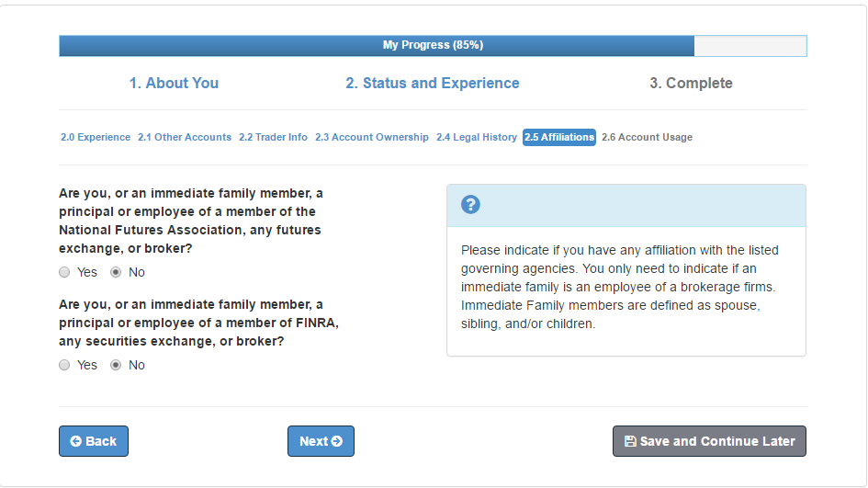The image size is (868, 488).
Task: Open the 2.6 Account Usage tab
Action: point(647,137)
